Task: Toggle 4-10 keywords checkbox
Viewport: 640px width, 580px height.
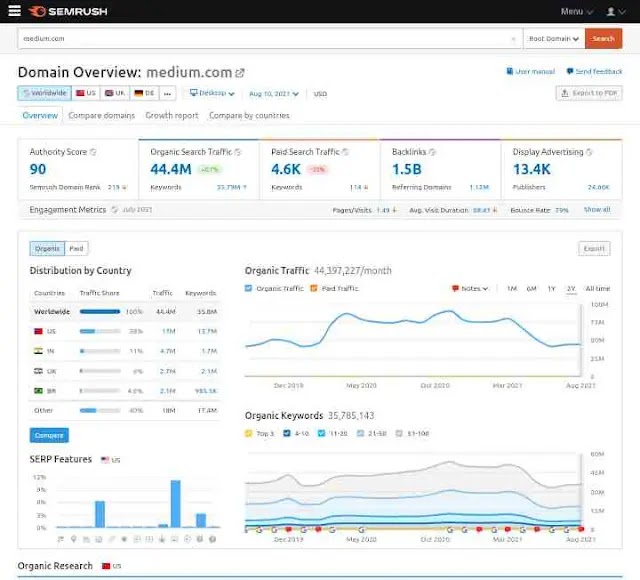Action: pos(287,433)
